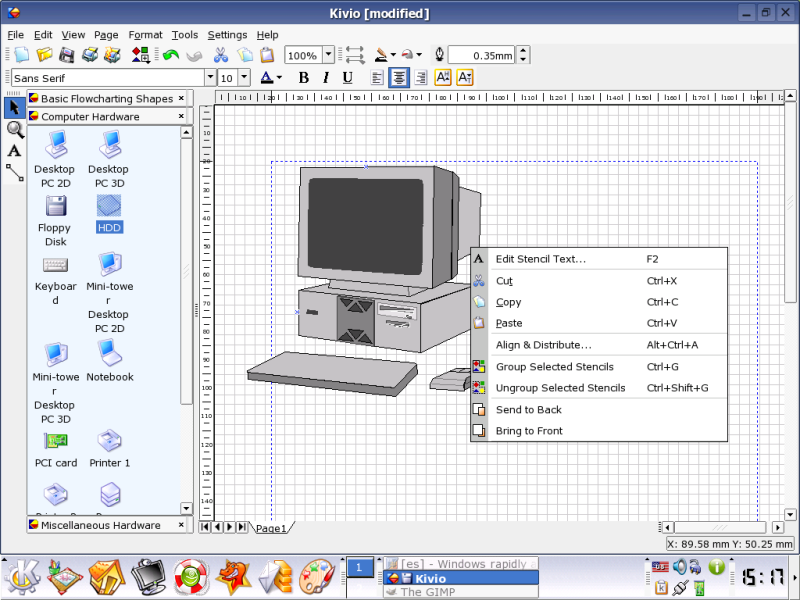Viewport: 800px width, 600px height.
Task: Toggle Bold text formatting
Action: [304, 78]
